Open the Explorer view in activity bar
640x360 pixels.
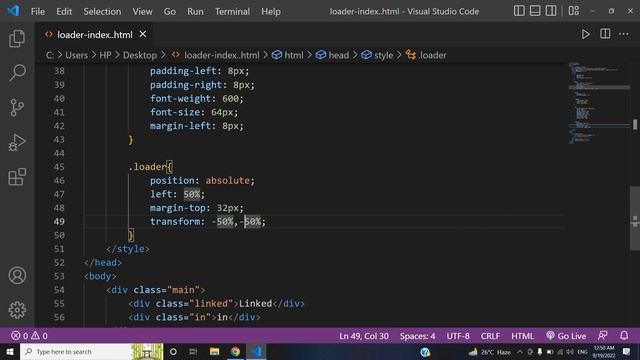pos(17,39)
